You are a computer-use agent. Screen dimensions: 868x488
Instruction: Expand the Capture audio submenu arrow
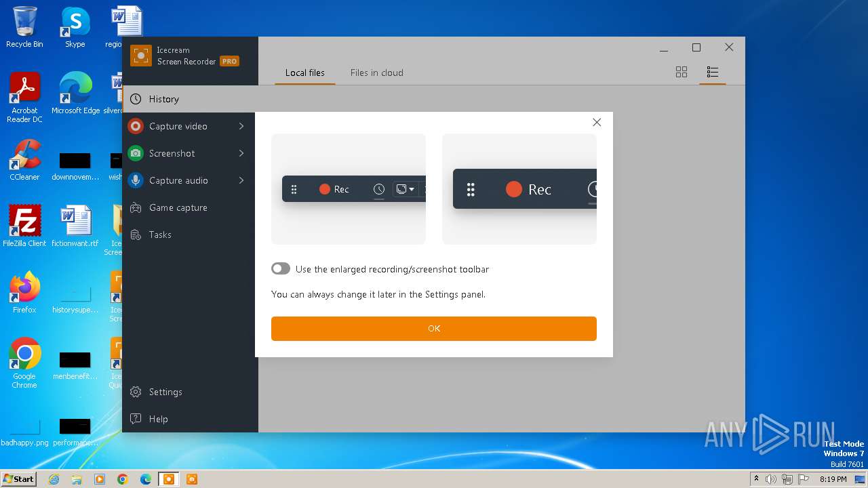point(241,180)
